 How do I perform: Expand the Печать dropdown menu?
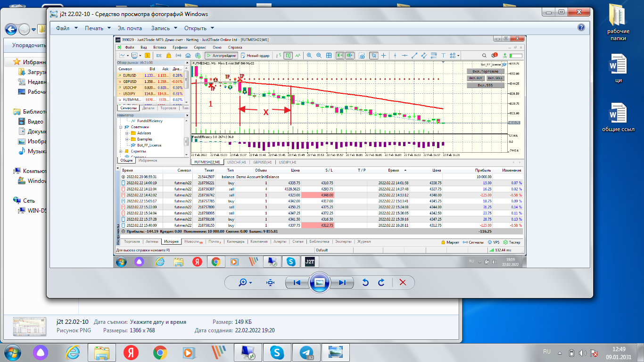click(98, 28)
